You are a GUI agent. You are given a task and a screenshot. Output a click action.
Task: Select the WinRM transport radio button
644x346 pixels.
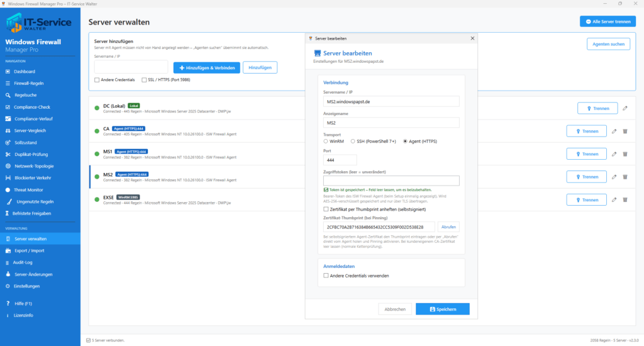click(326, 142)
